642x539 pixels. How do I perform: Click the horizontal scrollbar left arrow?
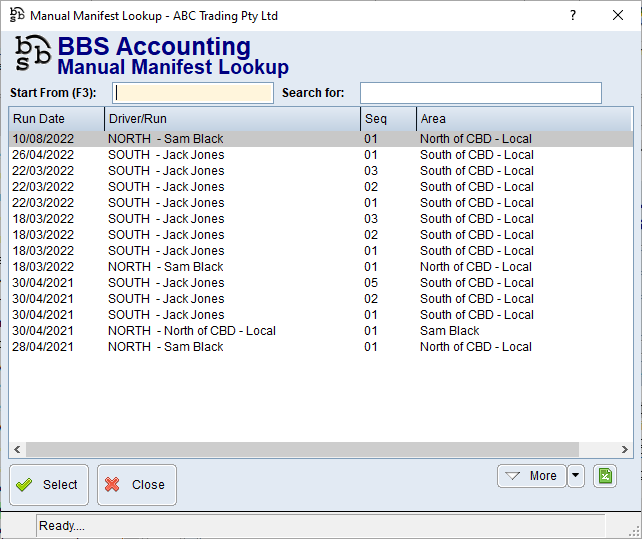pos(17,450)
